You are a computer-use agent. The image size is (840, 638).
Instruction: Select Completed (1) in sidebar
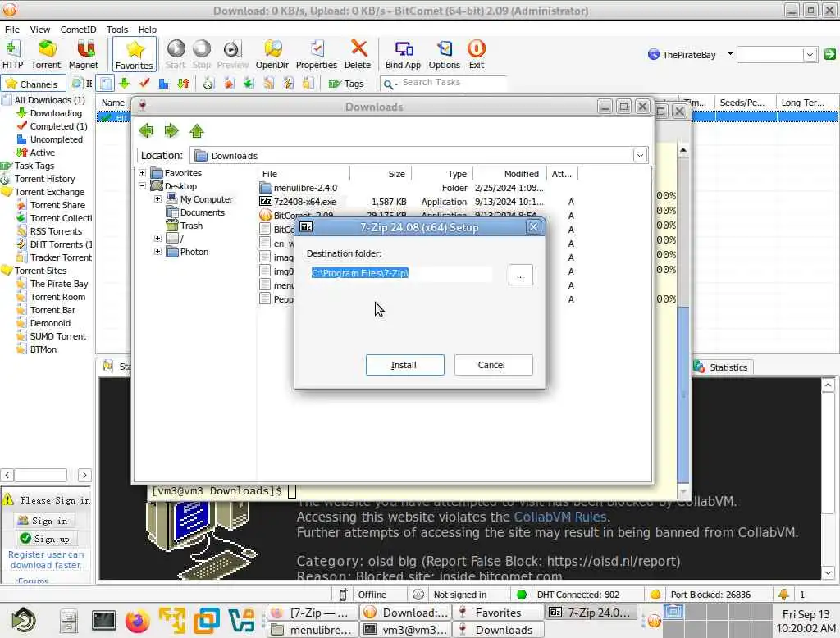click(52, 126)
